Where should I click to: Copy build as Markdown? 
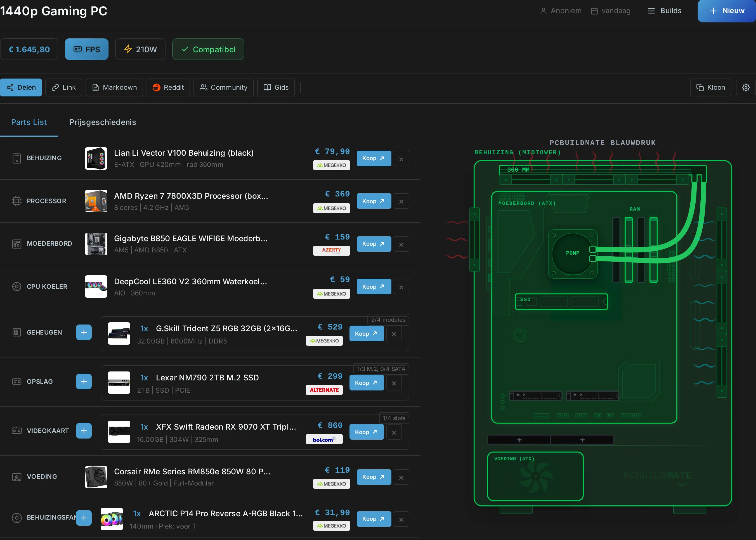(x=114, y=87)
